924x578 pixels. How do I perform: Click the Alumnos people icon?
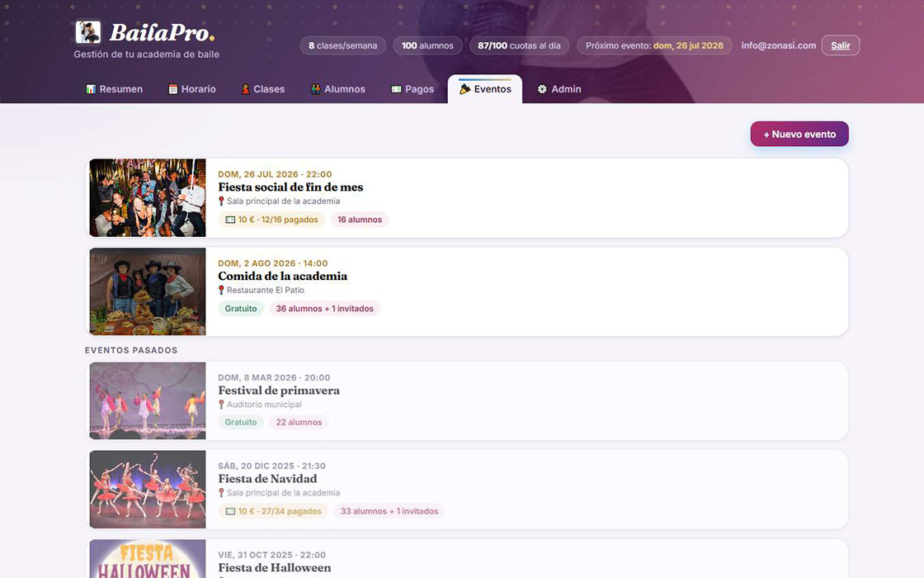coord(316,89)
